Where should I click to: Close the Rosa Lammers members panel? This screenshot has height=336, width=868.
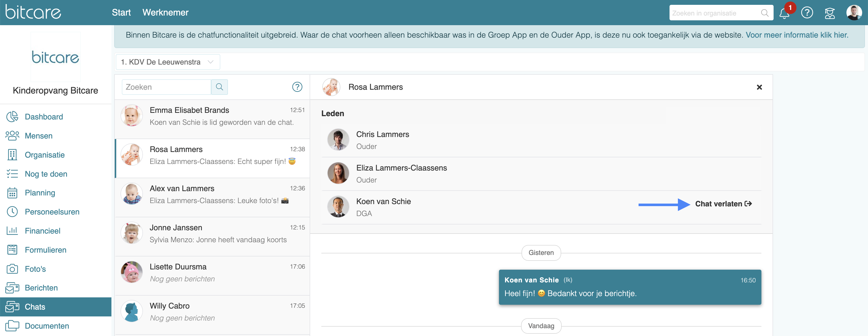point(759,87)
